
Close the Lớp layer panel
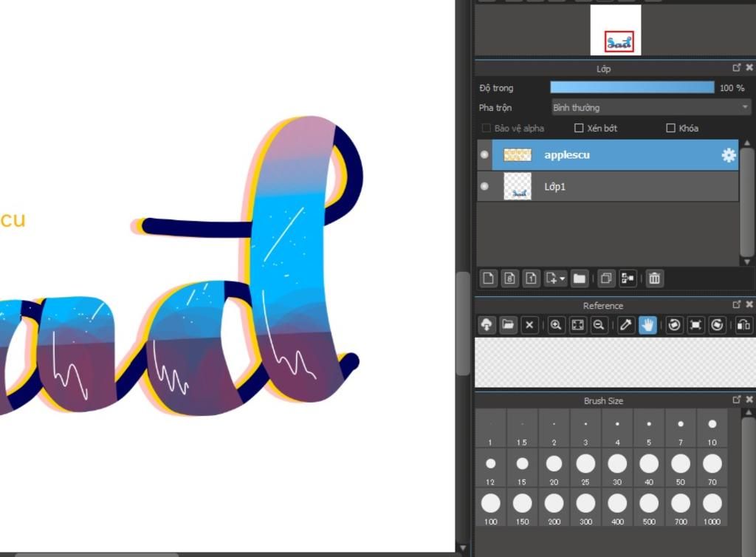pos(749,67)
